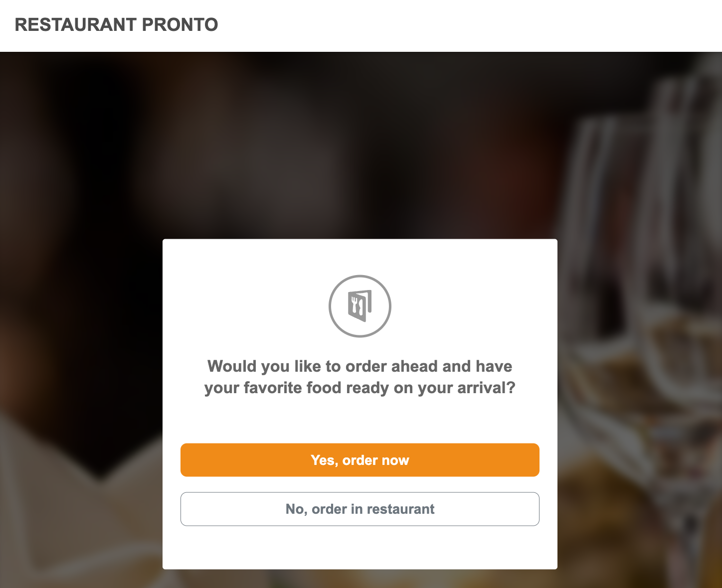Tap the restaurant menu pictogram above the question
This screenshot has height=588, width=722.
tap(360, 306)
